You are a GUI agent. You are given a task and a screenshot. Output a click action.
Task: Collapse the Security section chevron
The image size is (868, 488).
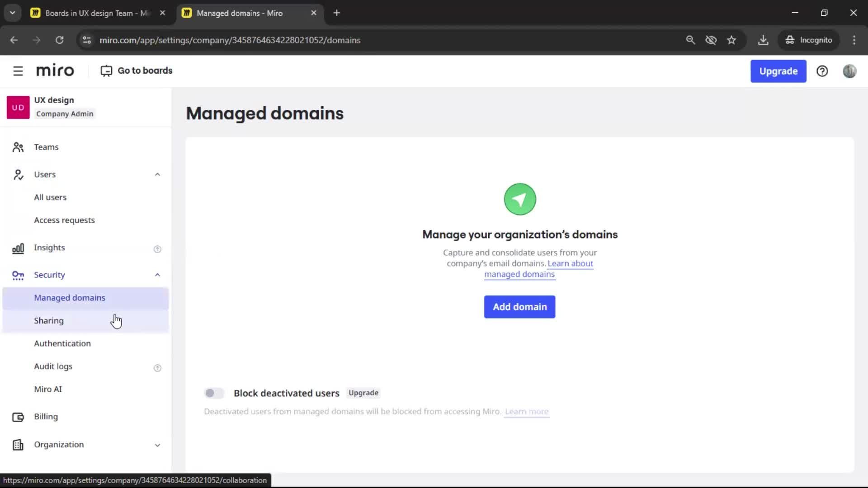[157, 275]
